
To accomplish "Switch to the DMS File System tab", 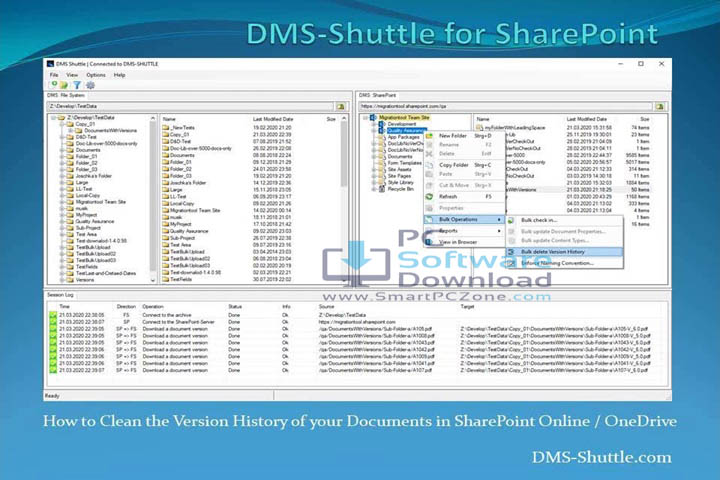I will click(x=66, y=96).
